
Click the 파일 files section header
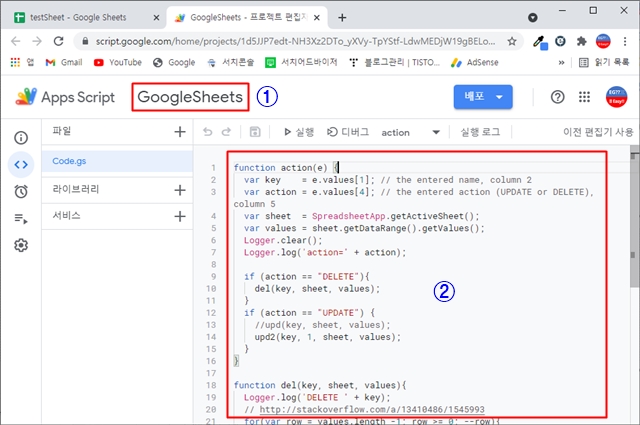(x=62, y=131)
